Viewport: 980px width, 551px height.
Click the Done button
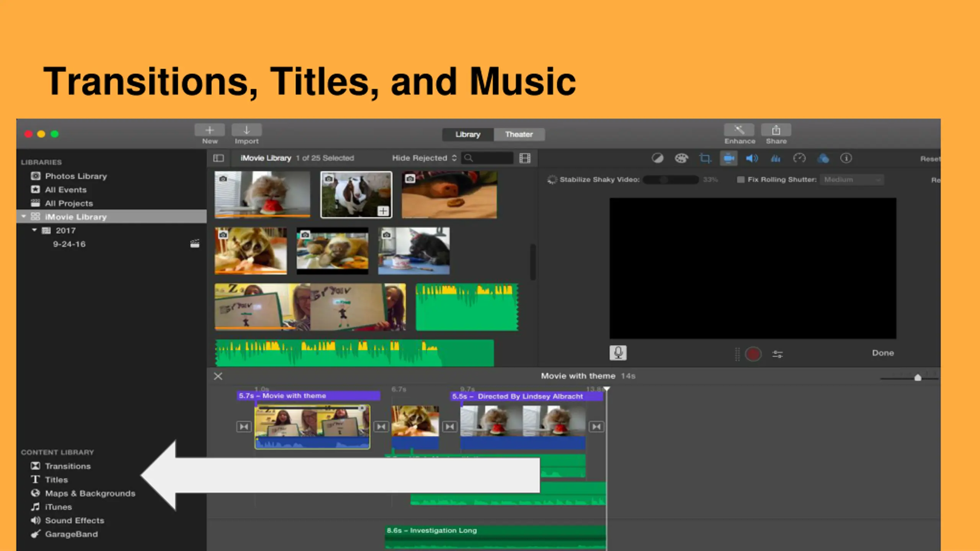click(x=883, y=353)
